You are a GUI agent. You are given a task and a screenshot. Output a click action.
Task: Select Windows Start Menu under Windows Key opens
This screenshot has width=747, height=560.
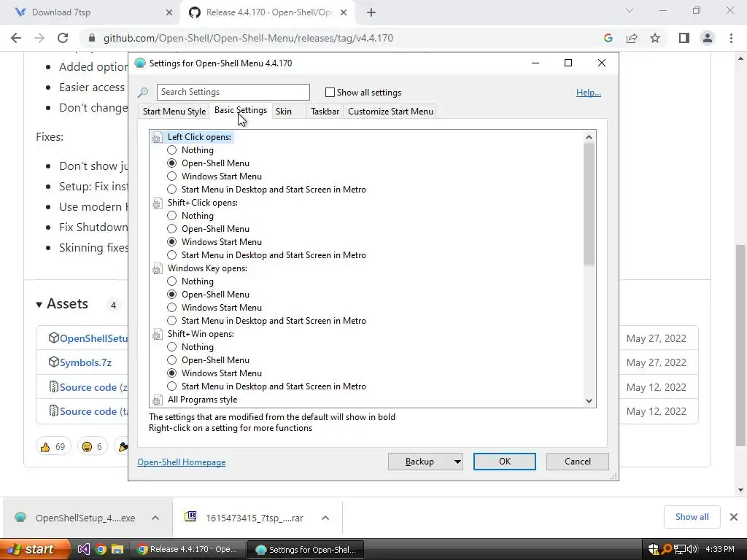pyautogui.click(x=172, y=308)
